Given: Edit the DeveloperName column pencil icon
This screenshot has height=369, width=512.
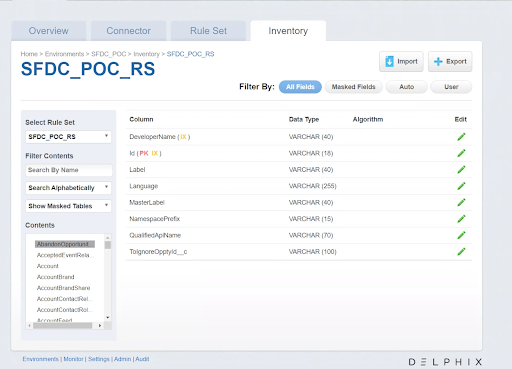Looking at the screenshot, I should coord(461,137).
